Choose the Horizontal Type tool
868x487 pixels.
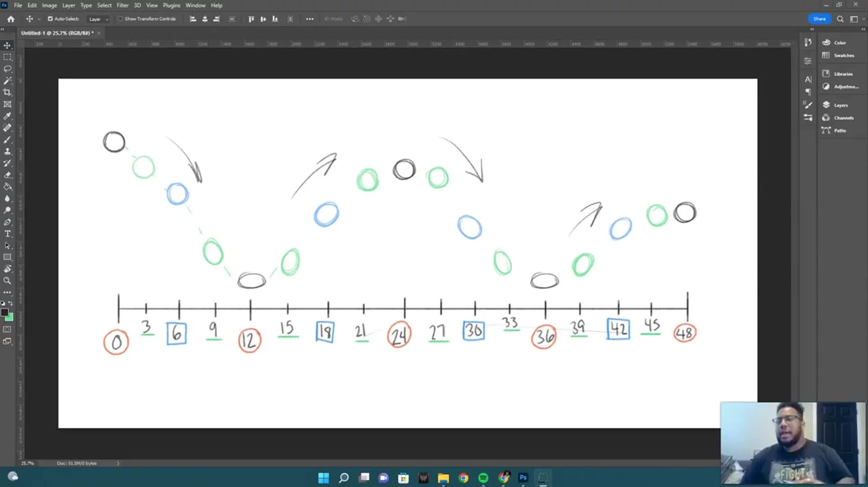7,234
